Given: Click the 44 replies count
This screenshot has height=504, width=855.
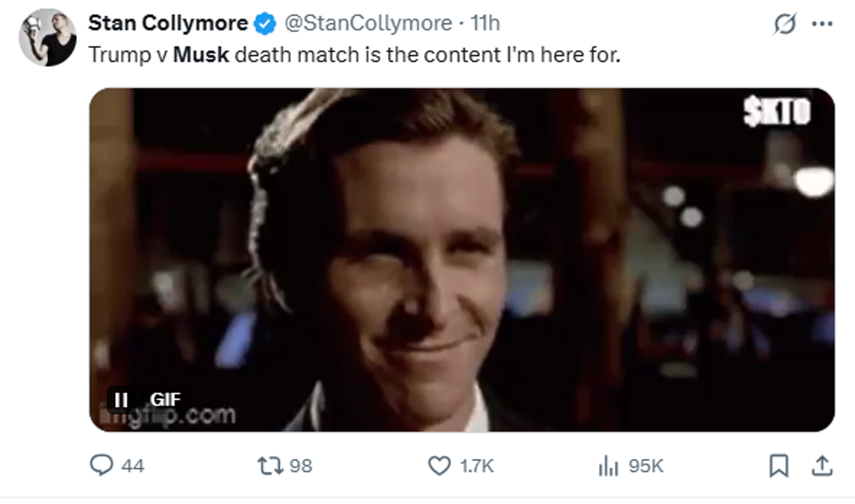Looking at the screenshot, I should pos(133,466).
